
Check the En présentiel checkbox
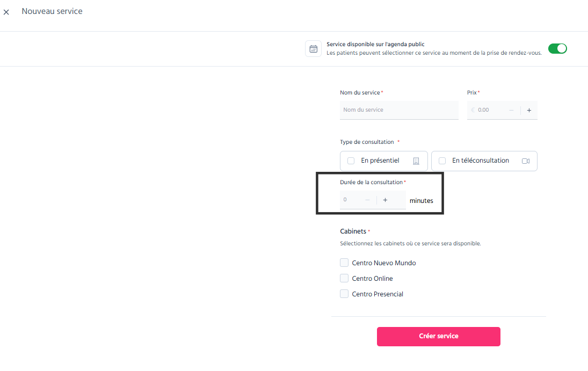[351, 161]
